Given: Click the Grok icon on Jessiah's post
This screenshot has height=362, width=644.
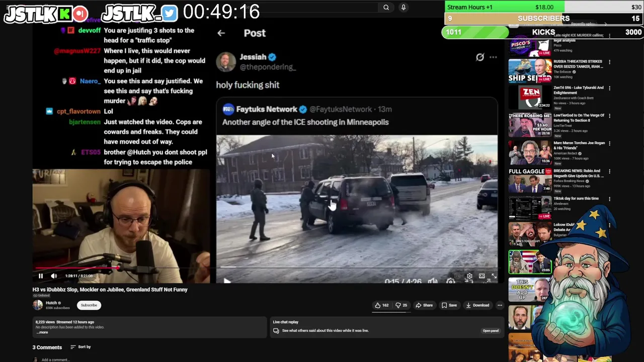Looking at the screenshot, I should pos(480,57).
